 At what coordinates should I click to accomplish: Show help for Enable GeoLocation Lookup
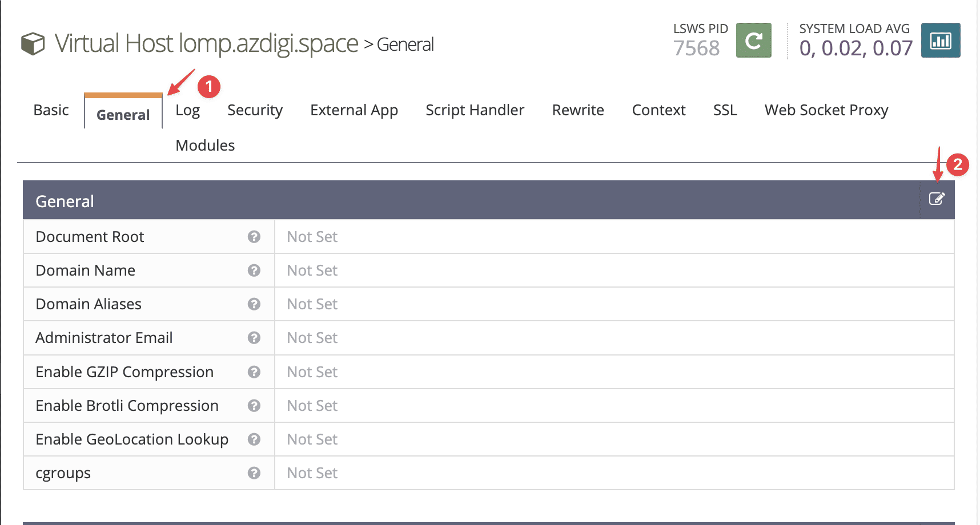pyautogui.click(x=254, y=439)
